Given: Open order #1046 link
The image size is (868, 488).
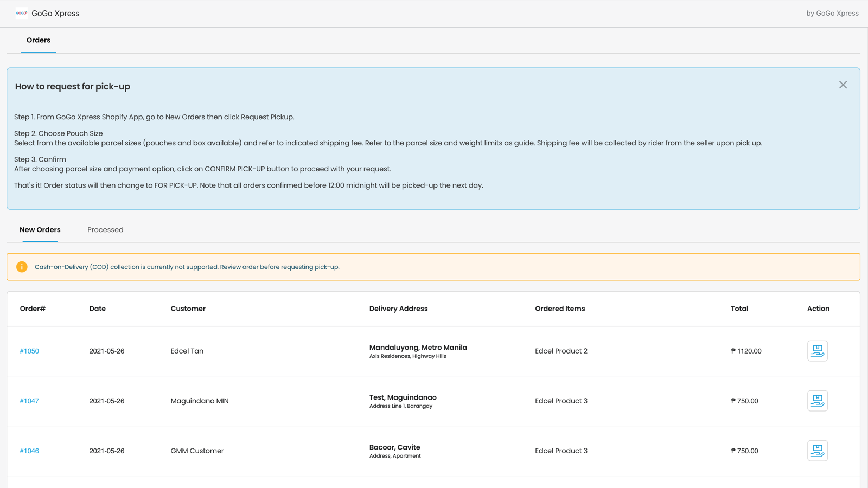Looking at the screenshot, I should click(29, 451).
